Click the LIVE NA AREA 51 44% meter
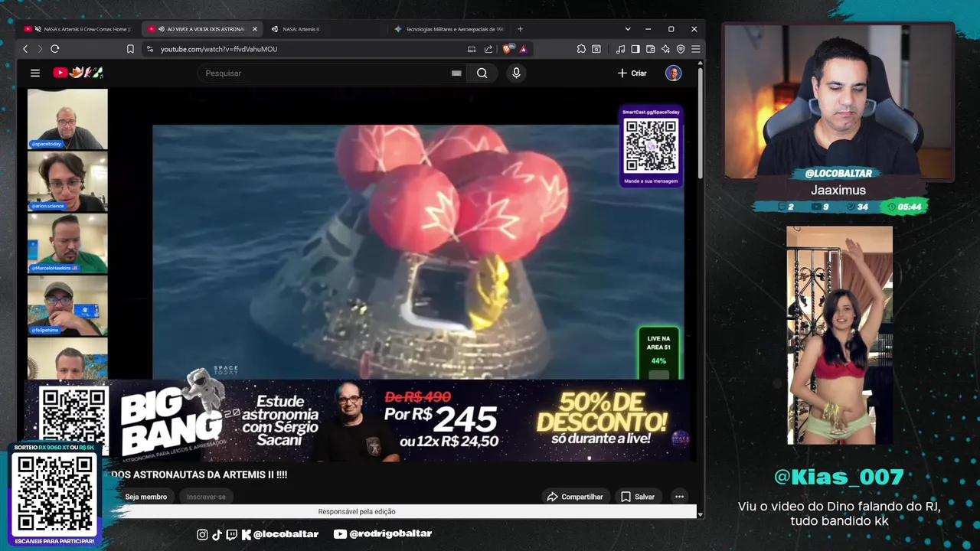The height and width of the screenshot is (551, 980). tap(658, 354)
